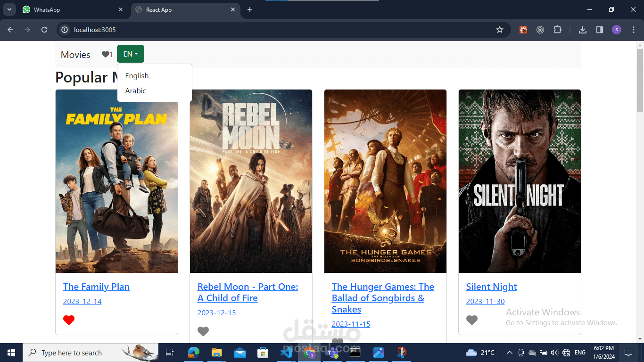Close the React App tab
Screen dimensions: 644x362
[x=233, y=9]
